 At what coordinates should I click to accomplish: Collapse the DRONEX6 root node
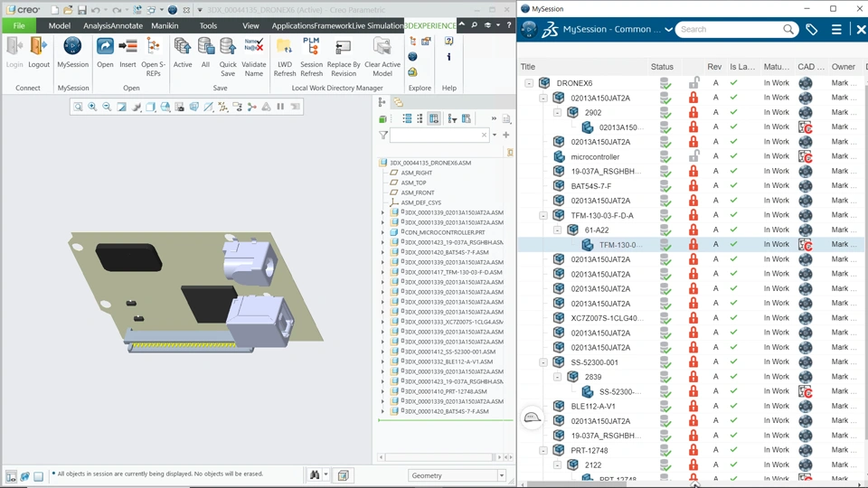pos(529,83)
